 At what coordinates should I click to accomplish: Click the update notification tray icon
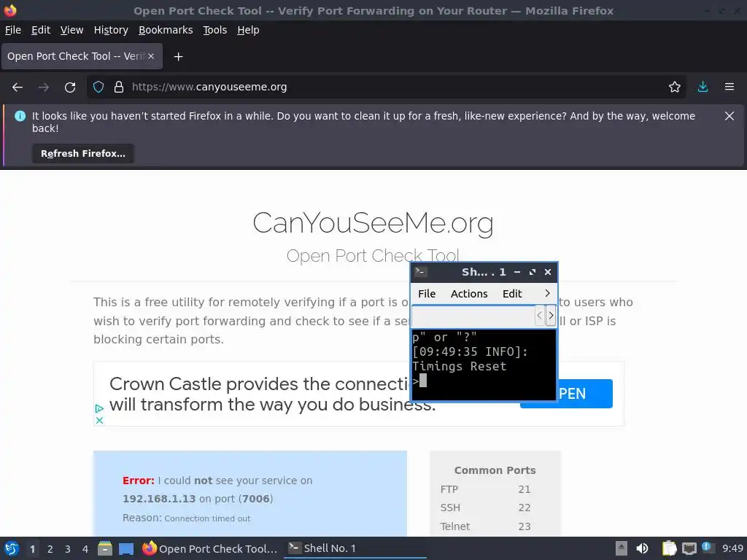[x=708, y=548]
